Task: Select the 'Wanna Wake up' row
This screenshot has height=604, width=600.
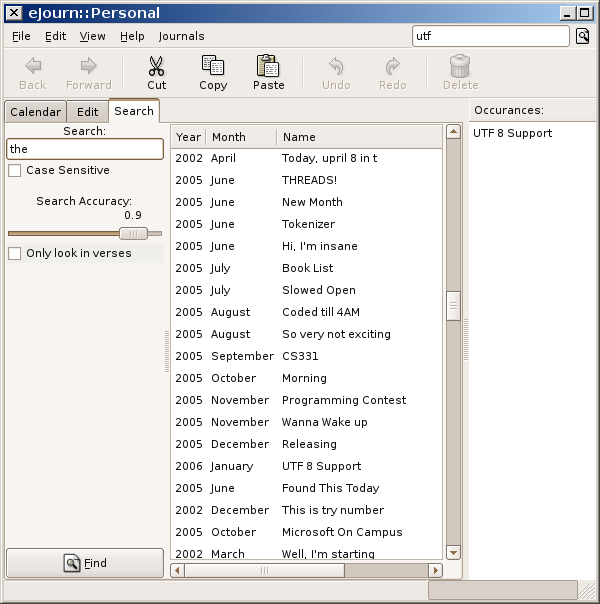Action: 307,422
